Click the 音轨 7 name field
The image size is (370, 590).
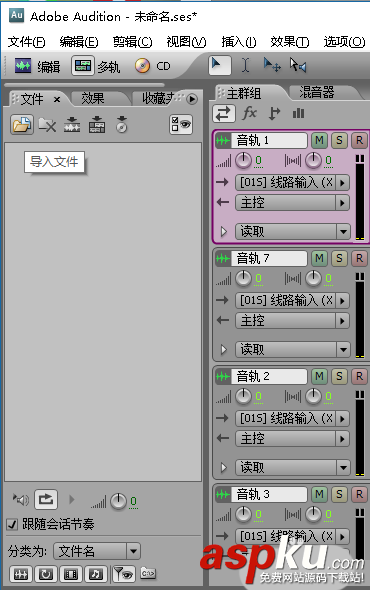tap(269, 258)
